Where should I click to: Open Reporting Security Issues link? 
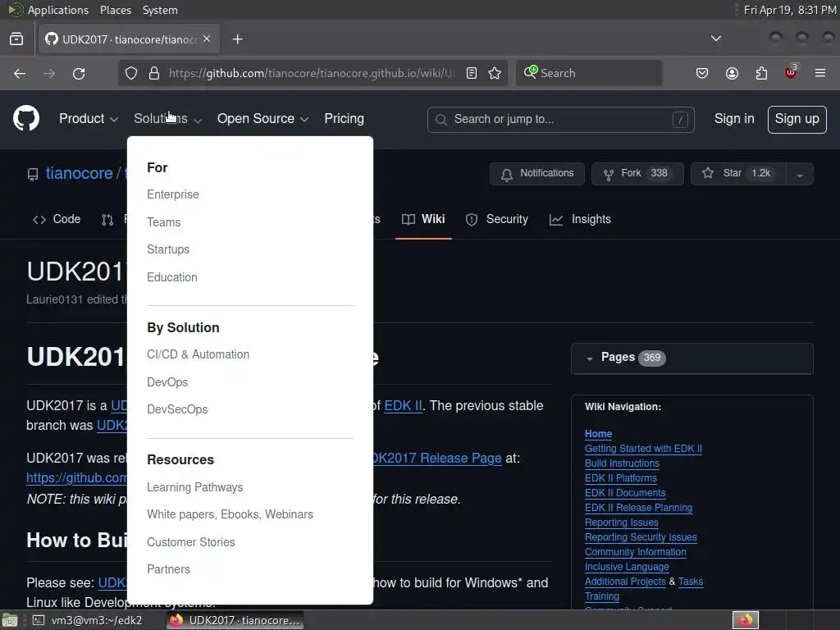pos(641,537)
